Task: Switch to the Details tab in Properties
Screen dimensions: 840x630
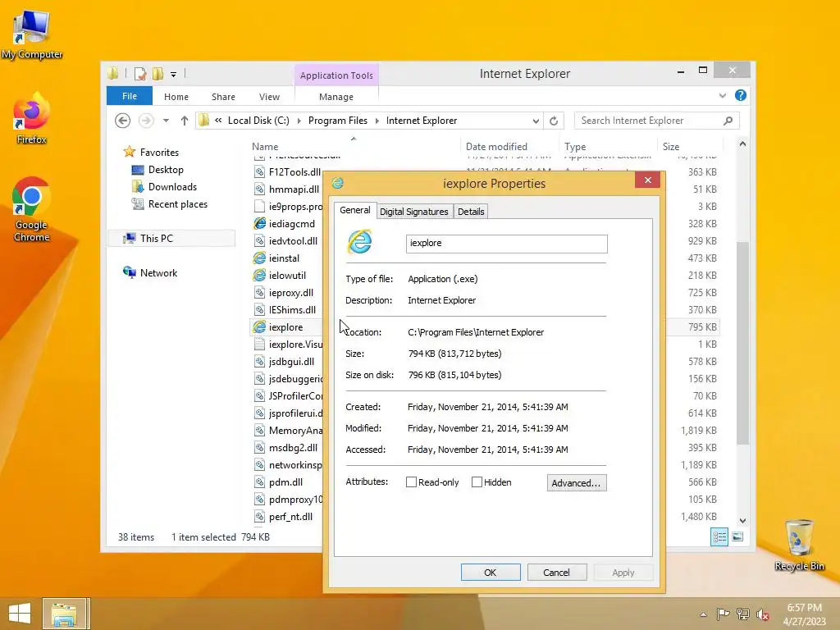Action: pyautogui.click(x=471, y=212)
